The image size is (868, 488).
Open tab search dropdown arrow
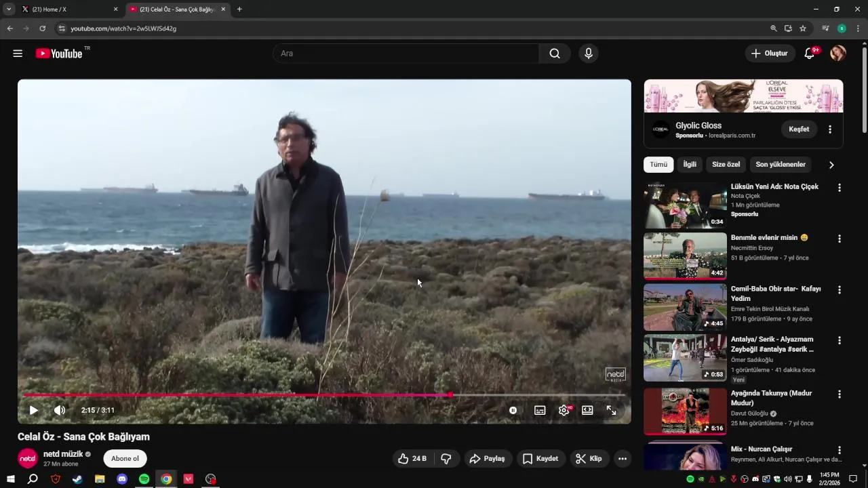(x=9, y=9)
